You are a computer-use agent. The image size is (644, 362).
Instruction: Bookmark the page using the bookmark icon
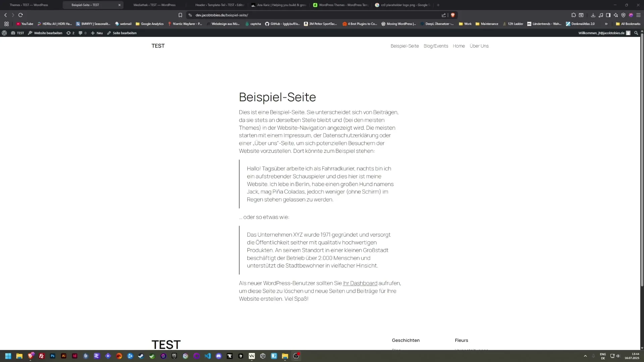[x=180, y=15]
